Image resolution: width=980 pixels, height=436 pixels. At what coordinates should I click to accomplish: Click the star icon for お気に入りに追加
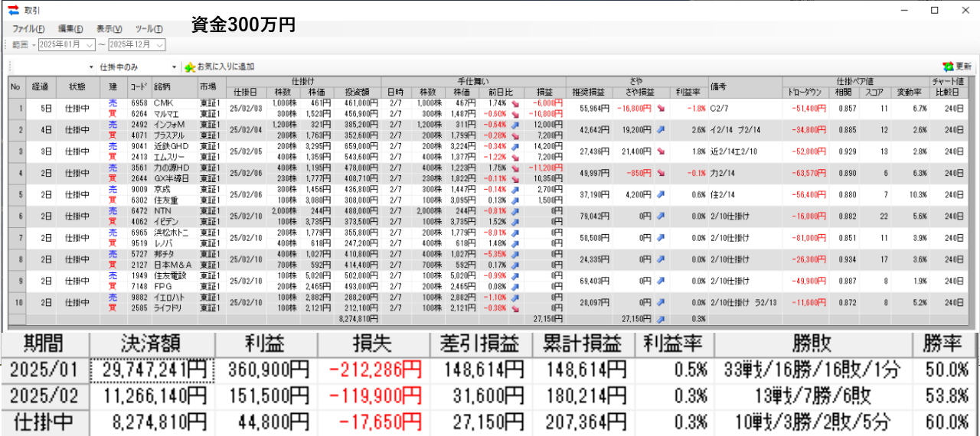click(190, 67)
